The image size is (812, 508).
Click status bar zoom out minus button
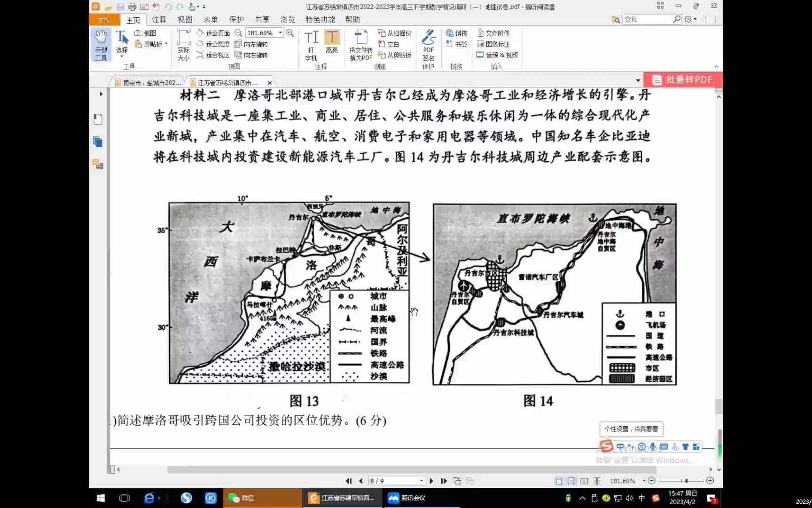coord(651,481)
